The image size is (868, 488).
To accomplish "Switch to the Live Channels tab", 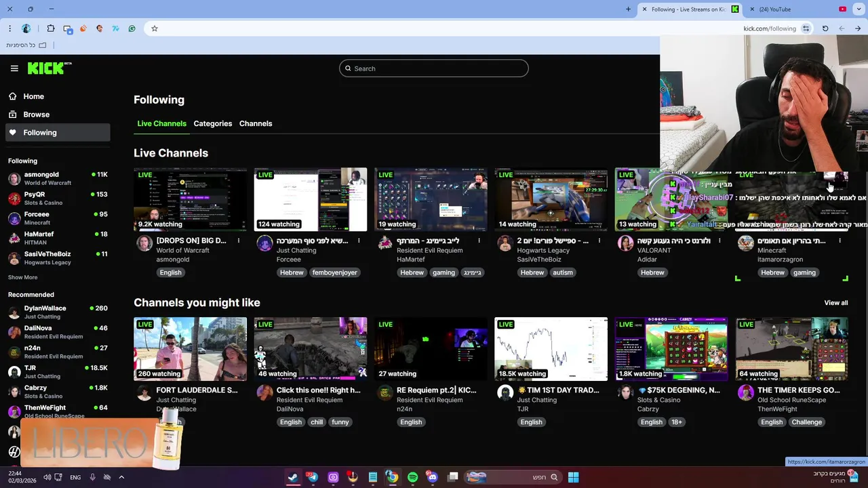I will [x=161, y=123].
